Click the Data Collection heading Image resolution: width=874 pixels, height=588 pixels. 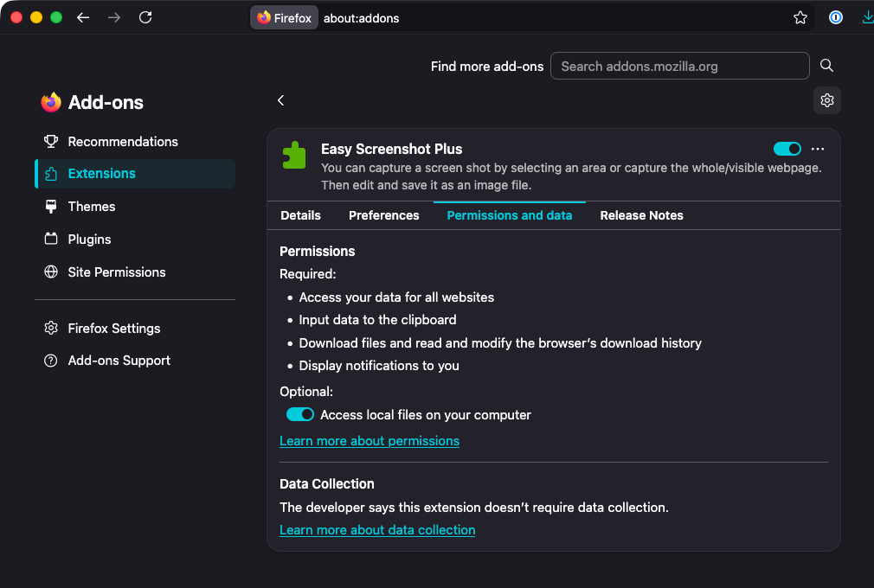(326, 484)
